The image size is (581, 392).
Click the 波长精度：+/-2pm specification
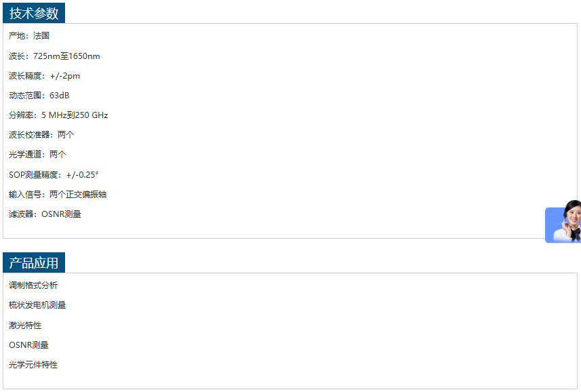(44, 76)
